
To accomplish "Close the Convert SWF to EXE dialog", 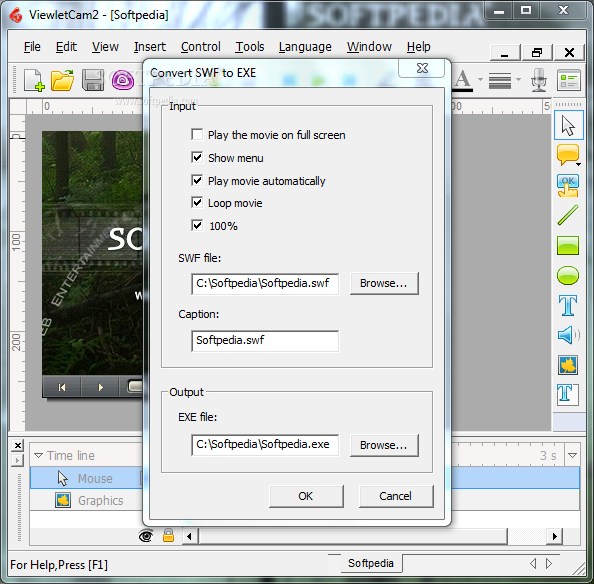I will pyautogui.click(x=422, y=68).
